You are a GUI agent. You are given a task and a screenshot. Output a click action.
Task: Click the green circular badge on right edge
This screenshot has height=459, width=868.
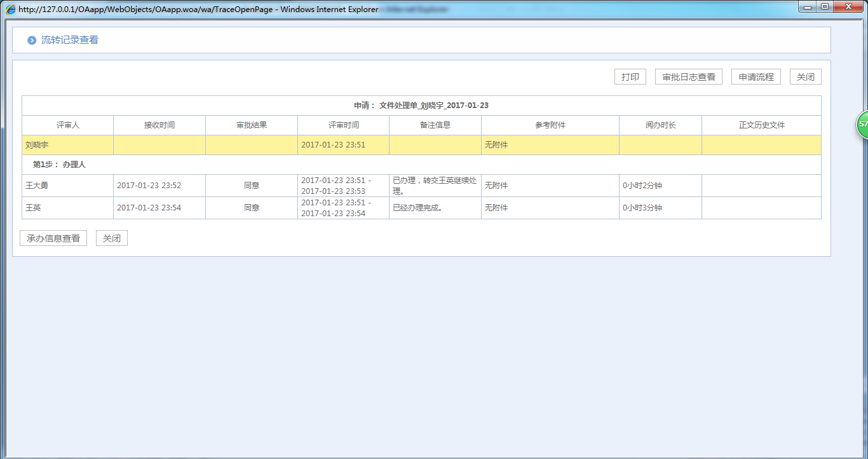[x=863, y=125]
